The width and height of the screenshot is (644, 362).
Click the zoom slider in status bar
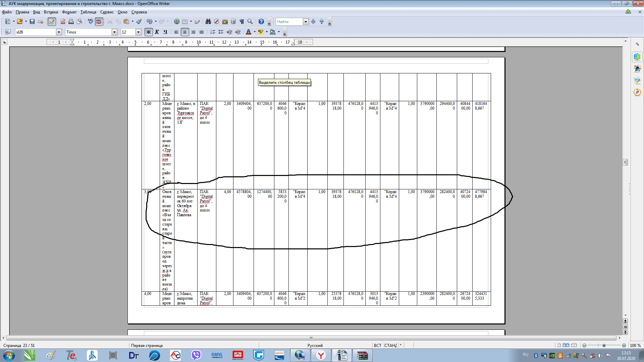(604, 345)
